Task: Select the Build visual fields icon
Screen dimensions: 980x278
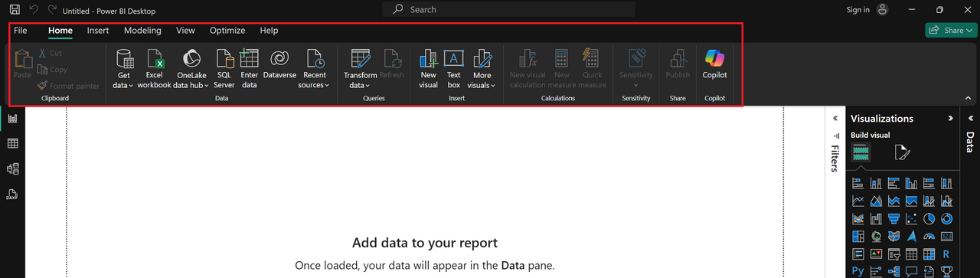Action: click(x=861, y=152)
